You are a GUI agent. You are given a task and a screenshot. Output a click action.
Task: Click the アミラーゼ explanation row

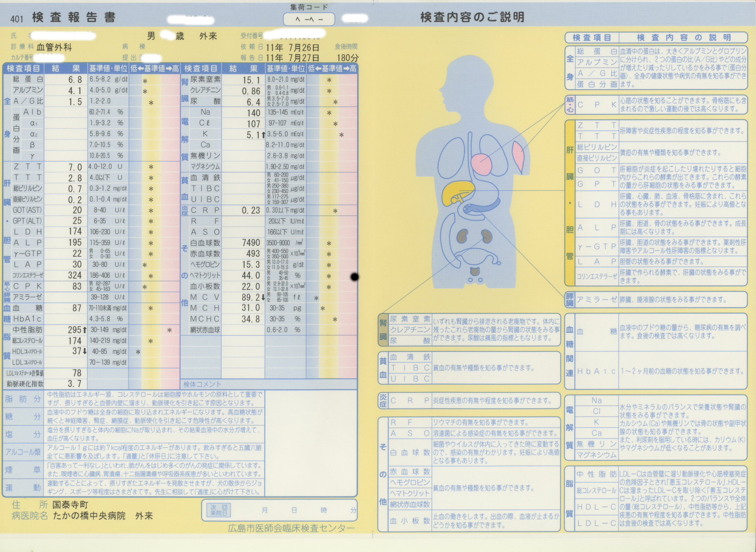656,299
